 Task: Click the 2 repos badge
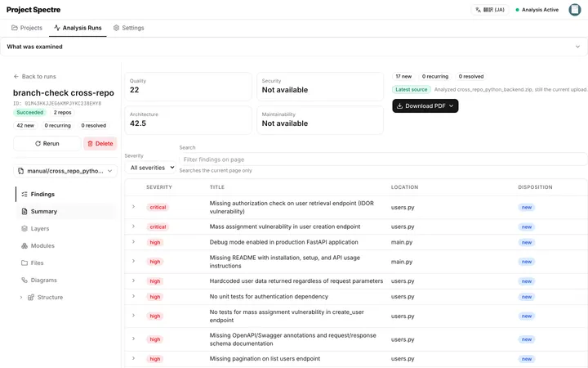(x=62, y=112)
